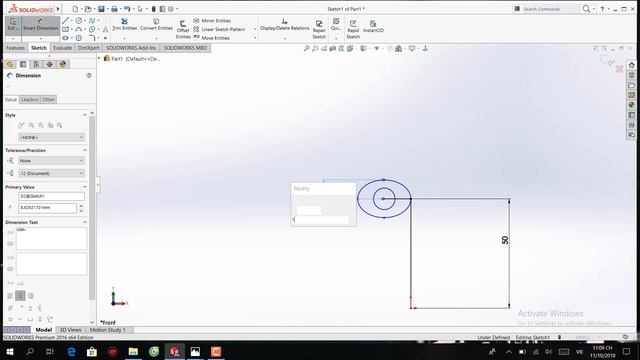
Task: Click the Undo icon in top toolbar
Action: pyautogui.click(x=127, y=9)
